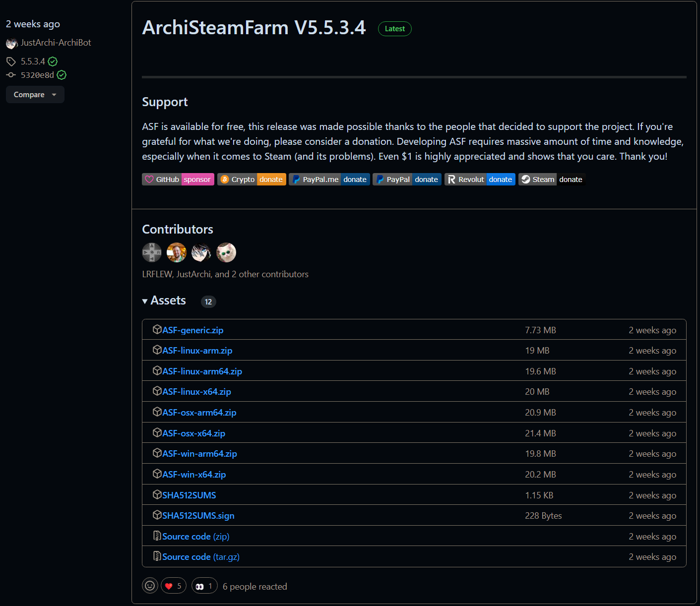Download ASF-linux-x64.zip
This screenshot has width=700, height=606.
pyautogui.click(x=197, y=392)
